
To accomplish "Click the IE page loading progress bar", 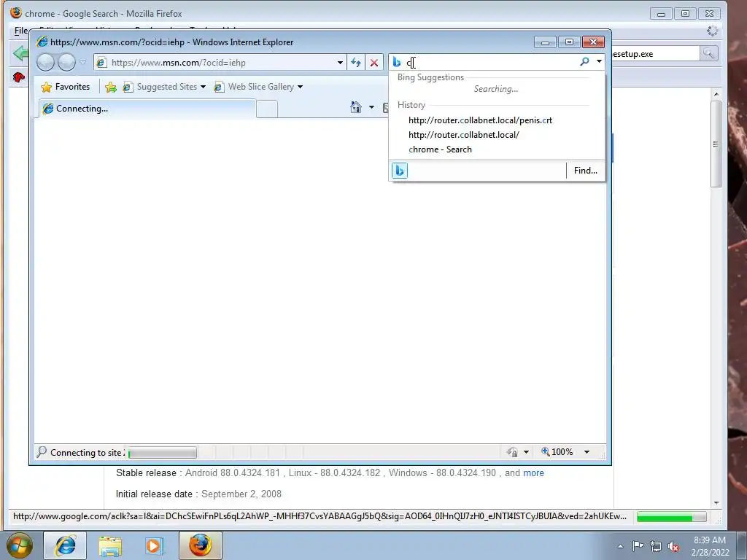I will [162, 452].
